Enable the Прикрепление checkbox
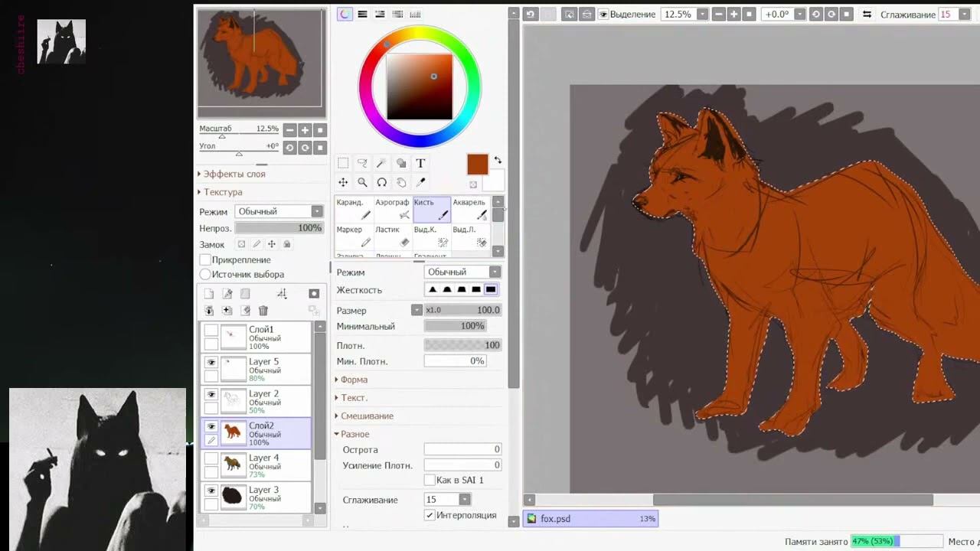Image resolution: width=980 pixels, height=551 pixels. point(205,260)
